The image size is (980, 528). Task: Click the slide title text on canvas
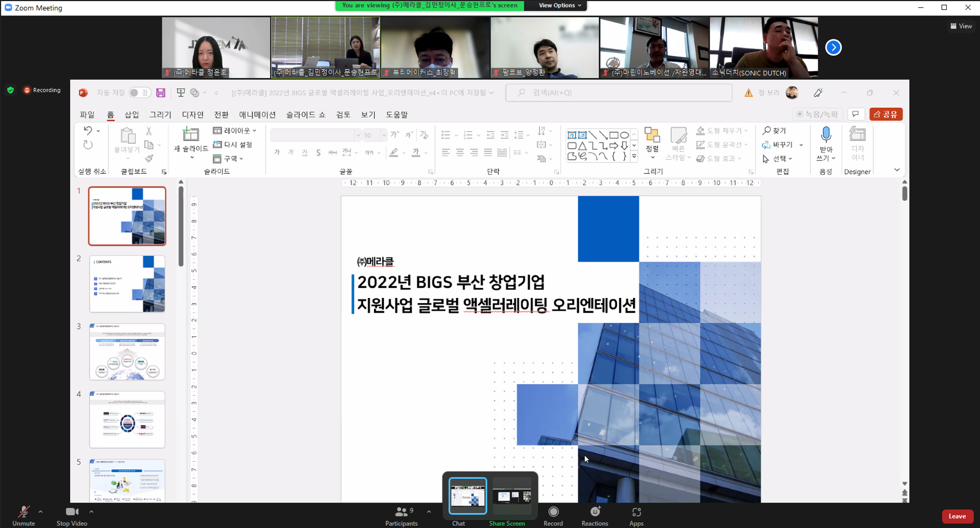(x=496, y=293)
